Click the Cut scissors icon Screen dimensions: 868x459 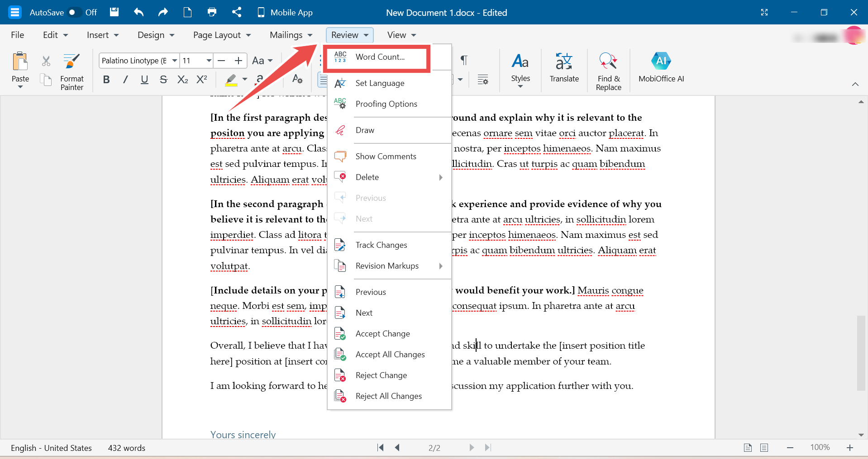[x=46, y=61]
